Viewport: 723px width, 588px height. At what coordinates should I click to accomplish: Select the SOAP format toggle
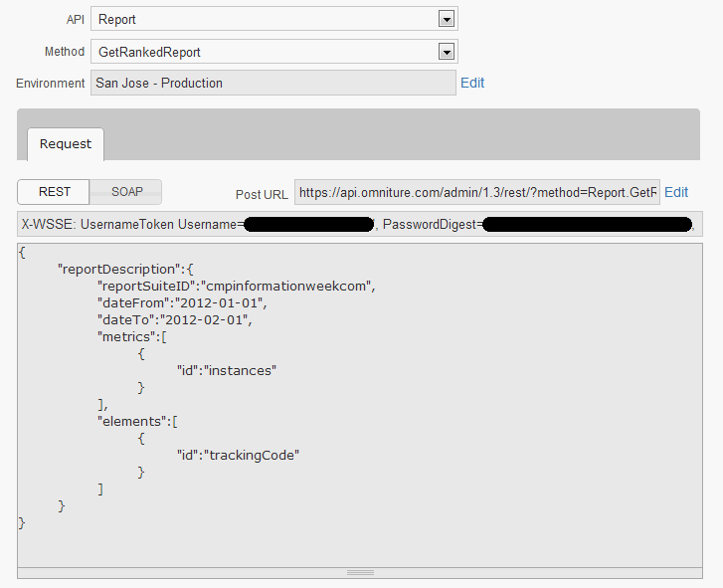tap(126, 192)
